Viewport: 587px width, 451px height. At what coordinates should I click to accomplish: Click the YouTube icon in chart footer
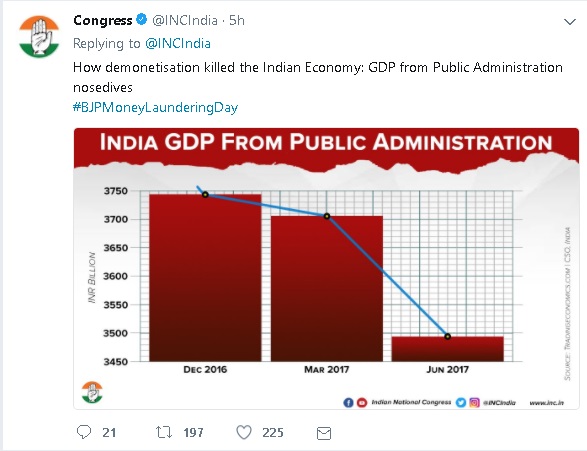click(362, 403)
